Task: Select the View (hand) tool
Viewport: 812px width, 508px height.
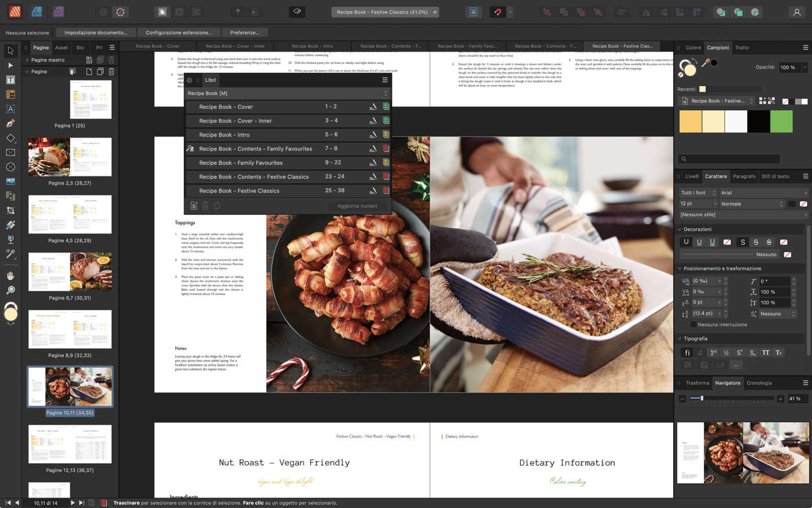Action: click(10, 276)
